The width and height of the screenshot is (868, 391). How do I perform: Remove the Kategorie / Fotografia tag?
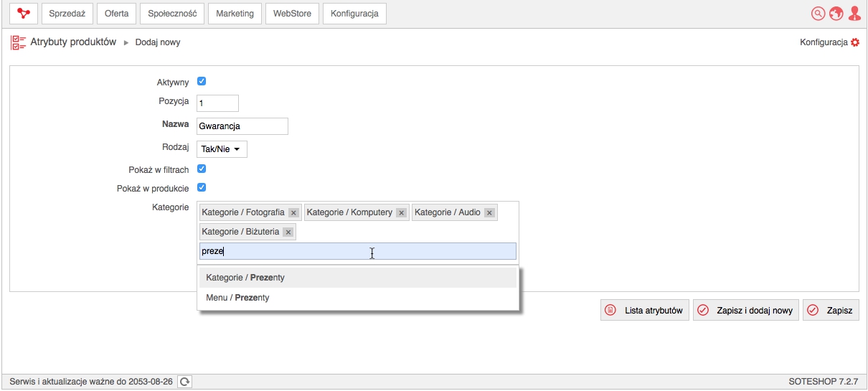pos(293,213)
